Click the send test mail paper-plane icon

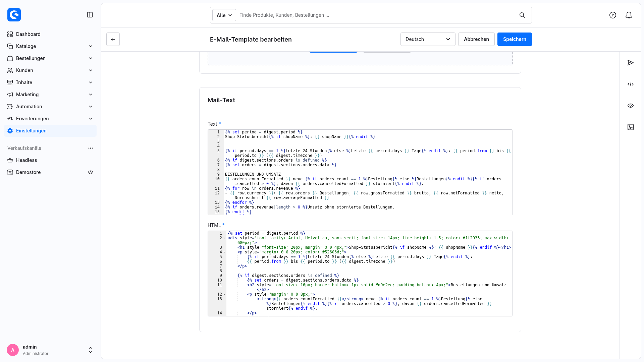click(x=631, y=63)
